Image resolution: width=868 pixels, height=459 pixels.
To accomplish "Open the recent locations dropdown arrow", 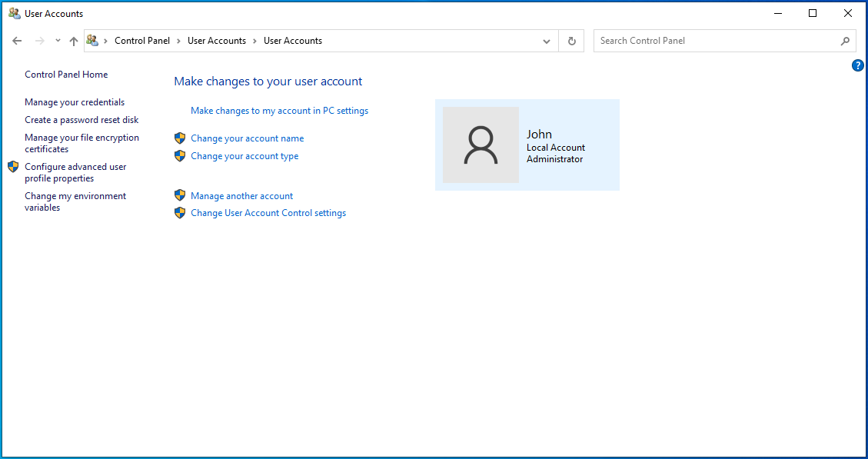I will pyautogui.click(x=58, y=42).
